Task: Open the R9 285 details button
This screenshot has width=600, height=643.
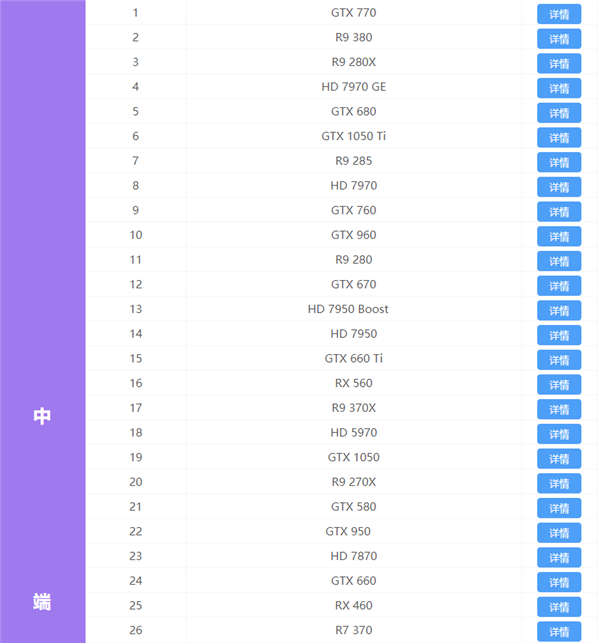Action: pos(559,162)
